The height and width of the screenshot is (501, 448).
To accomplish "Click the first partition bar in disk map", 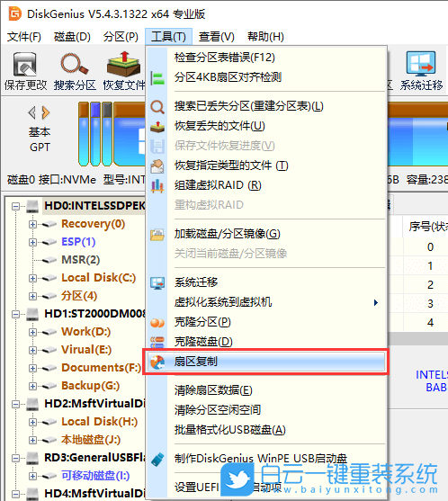I will (x=84, y=134).
